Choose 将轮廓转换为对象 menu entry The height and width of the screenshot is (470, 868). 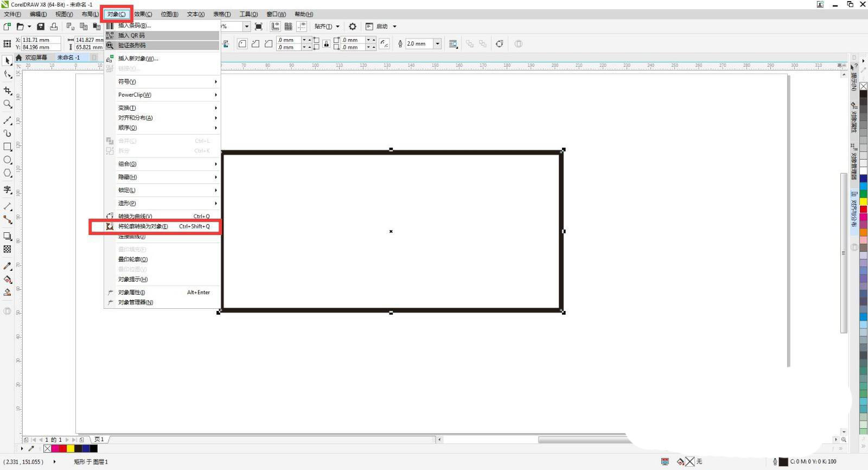click(x=143, y=226)
